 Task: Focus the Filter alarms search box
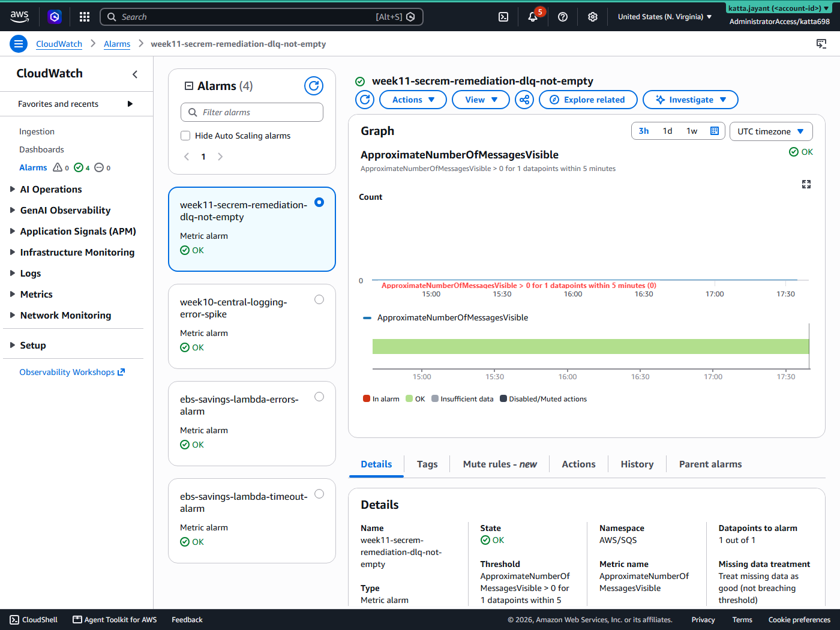click(252, 112)
